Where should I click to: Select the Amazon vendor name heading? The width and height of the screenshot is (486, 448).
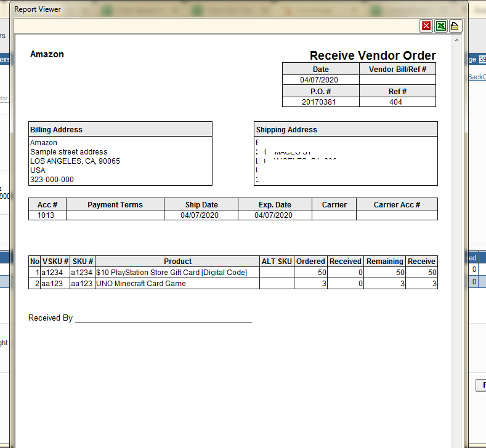47,54
